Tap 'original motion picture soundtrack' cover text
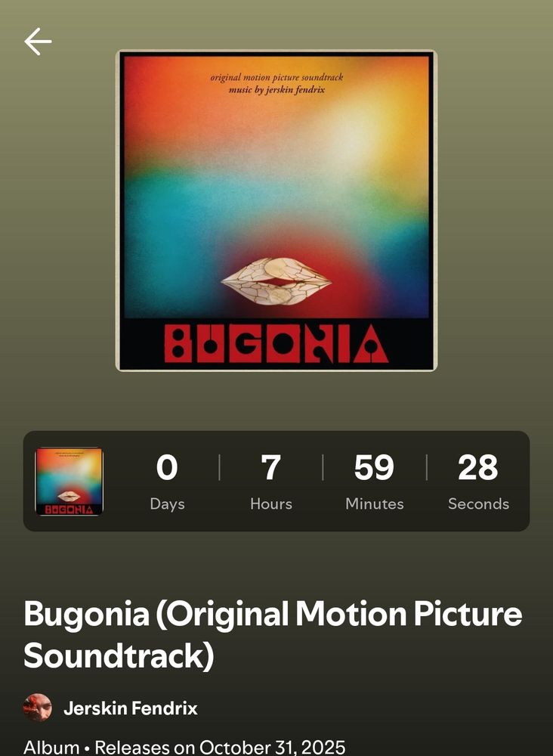Viewport: 553px width, 756px height. tap(276, 78)
